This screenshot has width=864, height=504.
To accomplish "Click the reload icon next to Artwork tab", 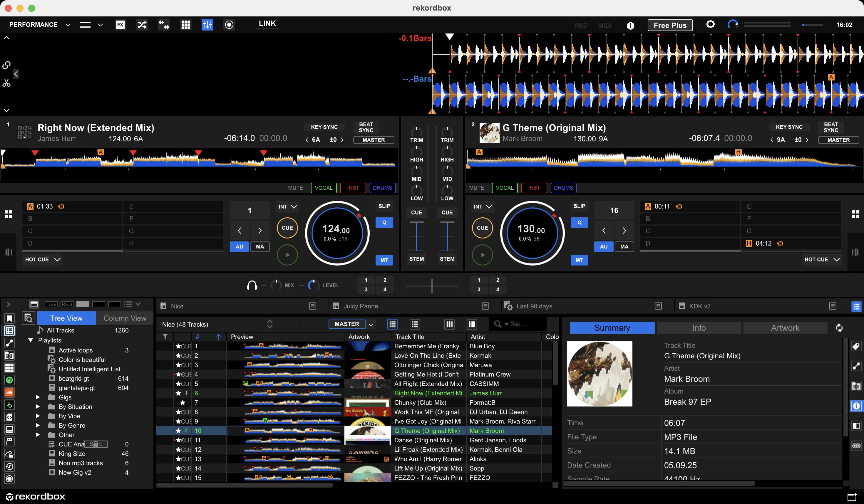I will click(839, 328).
